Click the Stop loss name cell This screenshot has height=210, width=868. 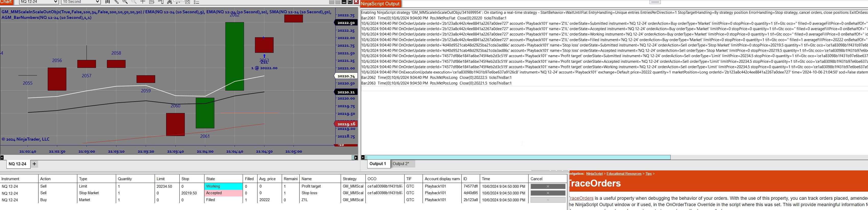320,193
